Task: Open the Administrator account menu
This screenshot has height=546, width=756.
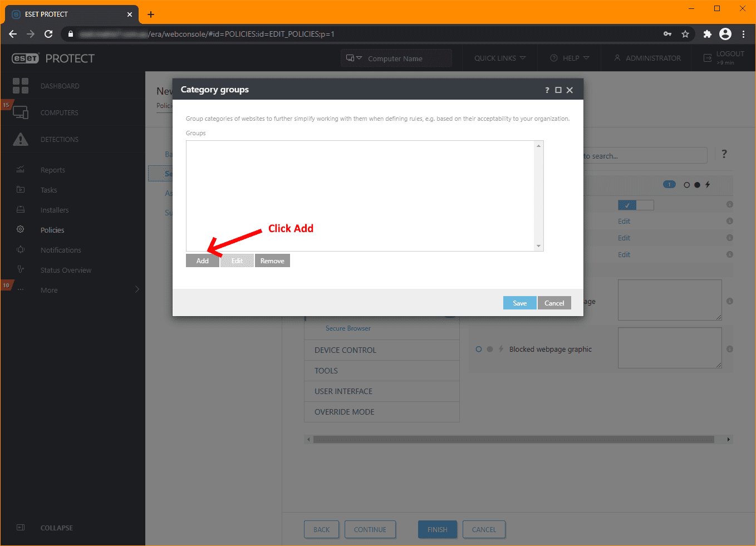Action: (x=647, y=58)
